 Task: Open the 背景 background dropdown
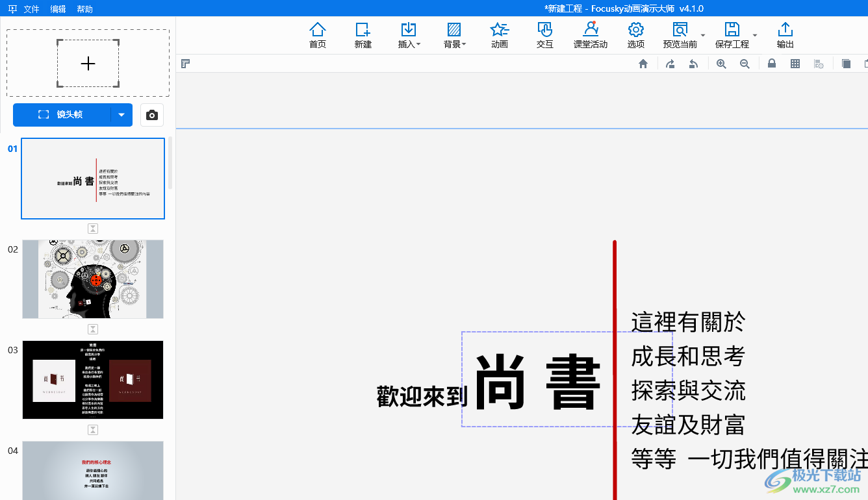click(x=454, y=35)
